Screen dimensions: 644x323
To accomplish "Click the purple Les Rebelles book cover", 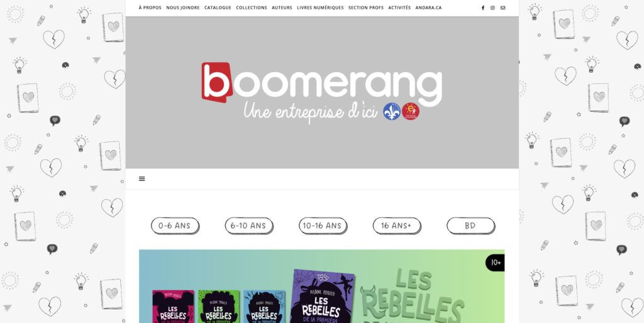I will (x=322, y=297).
